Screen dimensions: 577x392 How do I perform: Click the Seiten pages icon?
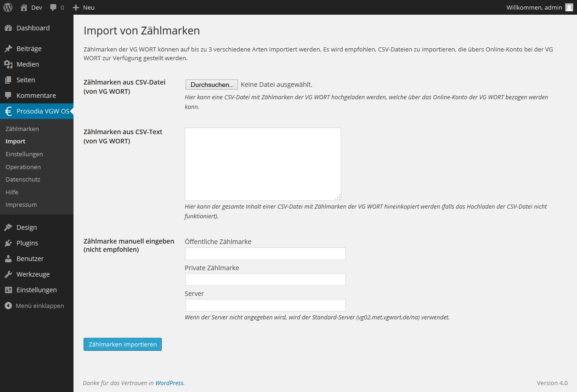coord(8,80)
